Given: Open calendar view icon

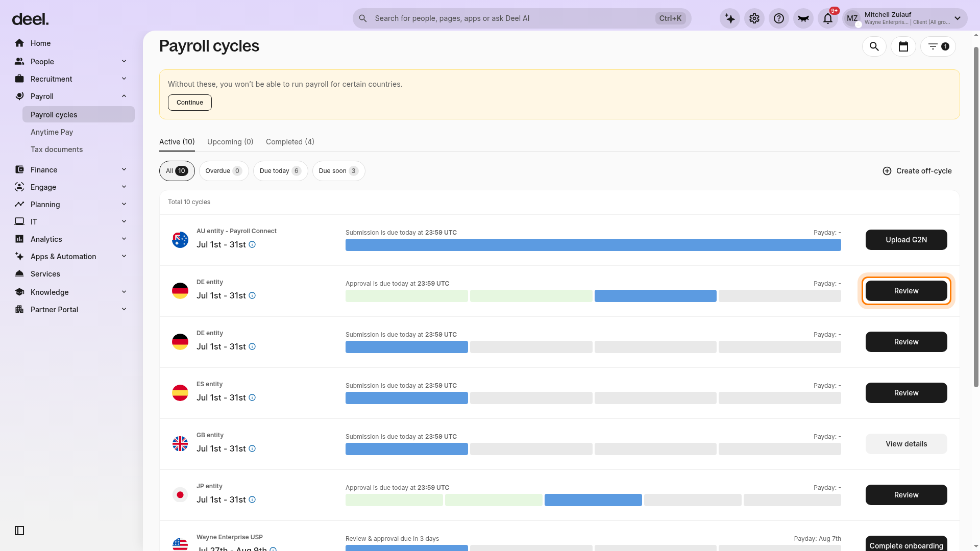Looking at the screenshot, I should click(903, 46).
